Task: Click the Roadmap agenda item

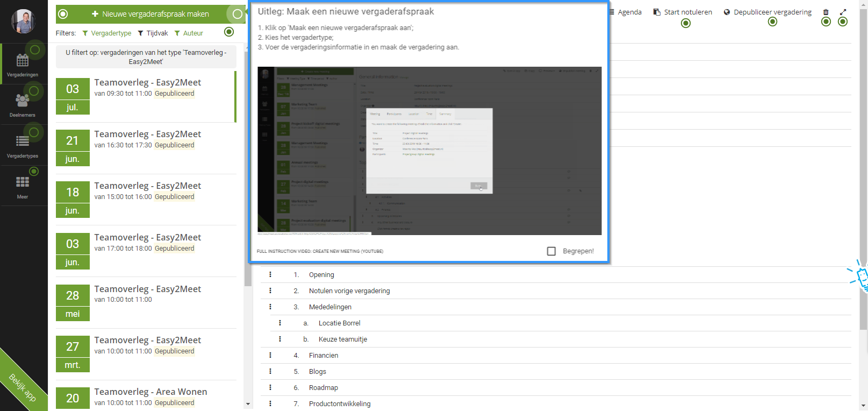Action: tap(324, 388)
